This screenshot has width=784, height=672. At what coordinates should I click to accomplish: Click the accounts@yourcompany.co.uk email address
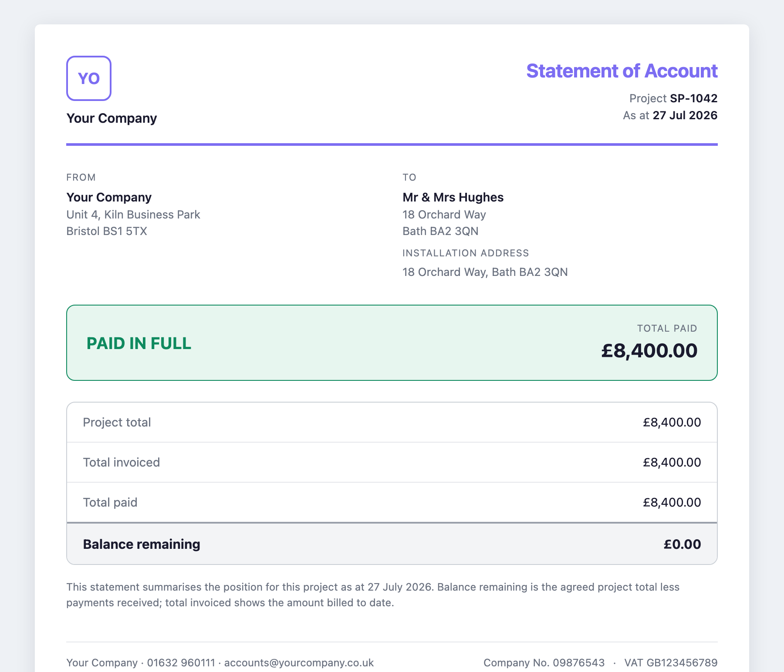coord(299,663)
